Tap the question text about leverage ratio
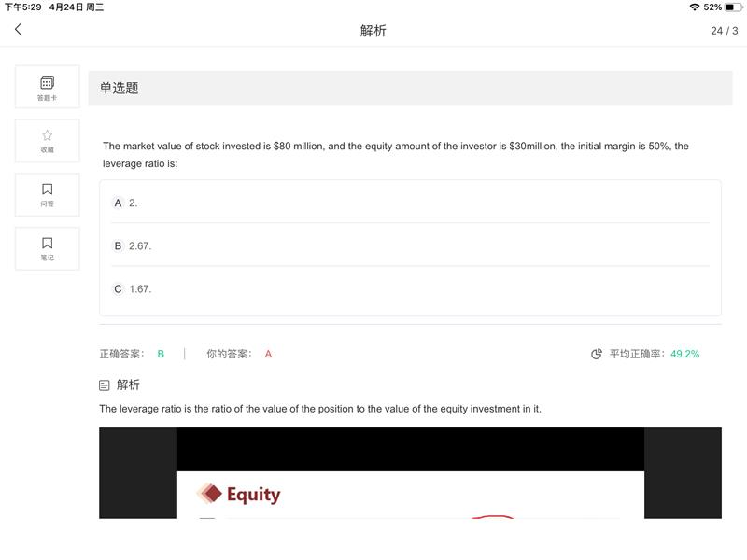The height and width of the screenshot is (560, 747). pos(395,155)
